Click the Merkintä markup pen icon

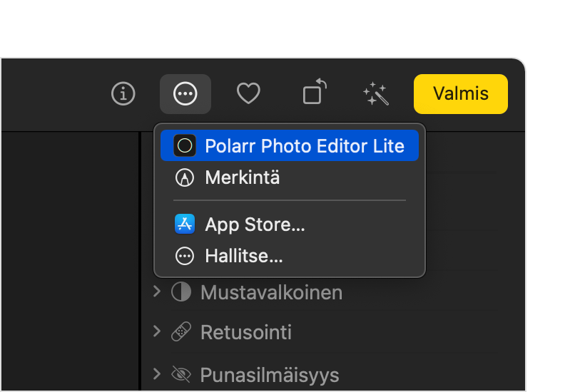[x=185, y=177]
